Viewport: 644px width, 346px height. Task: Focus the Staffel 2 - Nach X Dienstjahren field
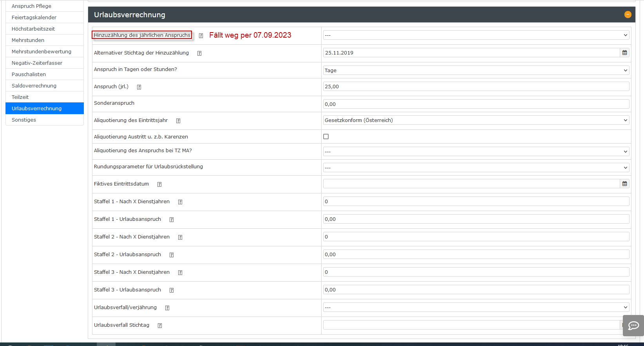tap(476, 237)
